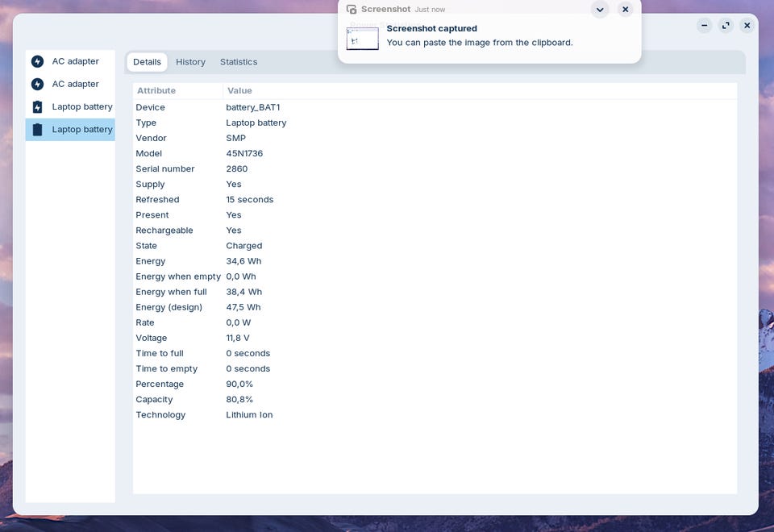The width and height of the screenshot is (774, 532).
Task: Click the second AC adapter icon
Action: point(38,84)
